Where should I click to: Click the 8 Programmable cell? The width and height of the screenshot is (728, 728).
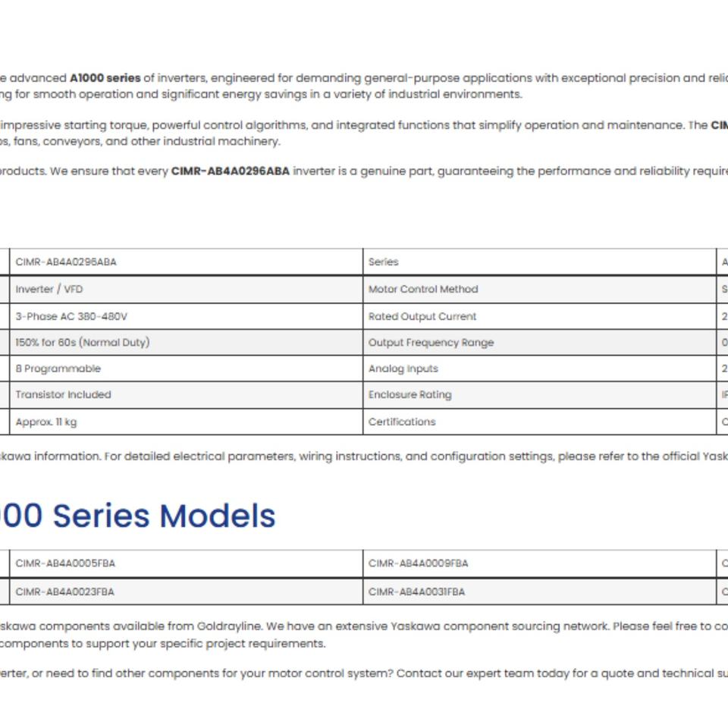pos(187,369)
